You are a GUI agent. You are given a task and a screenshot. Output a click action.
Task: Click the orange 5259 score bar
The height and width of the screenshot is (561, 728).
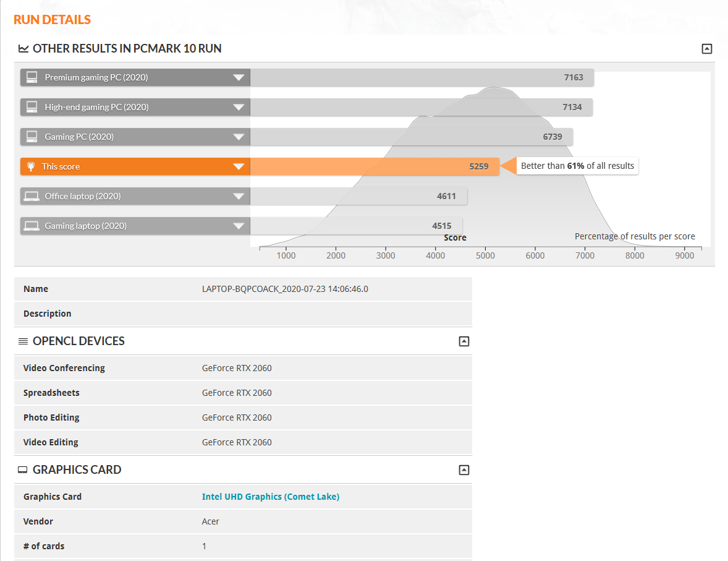374,166
